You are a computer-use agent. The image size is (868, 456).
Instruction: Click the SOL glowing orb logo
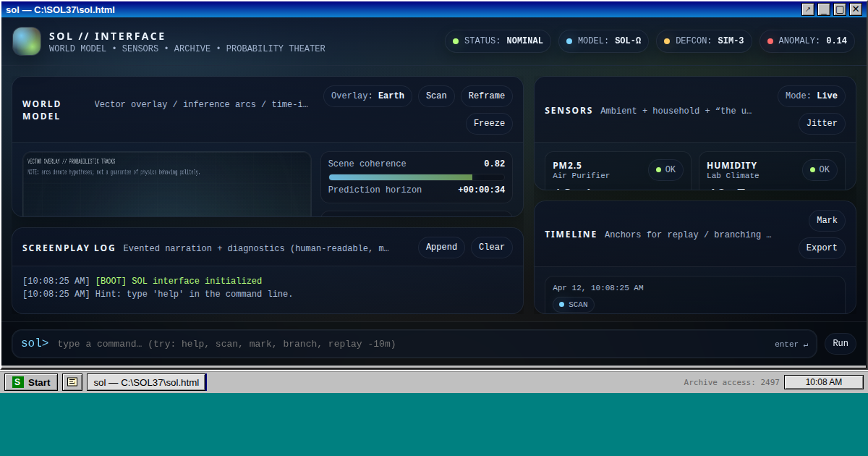[x=27, y=41]
